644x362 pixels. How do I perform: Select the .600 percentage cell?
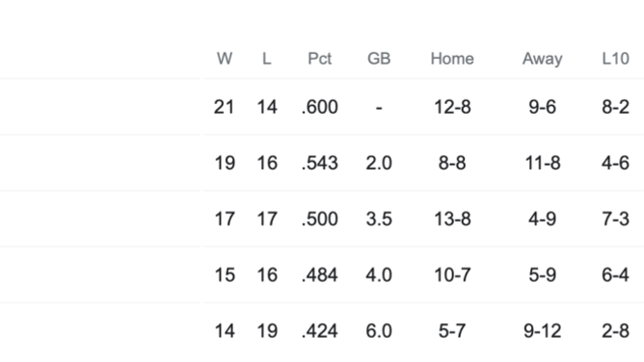pos(319,107)
